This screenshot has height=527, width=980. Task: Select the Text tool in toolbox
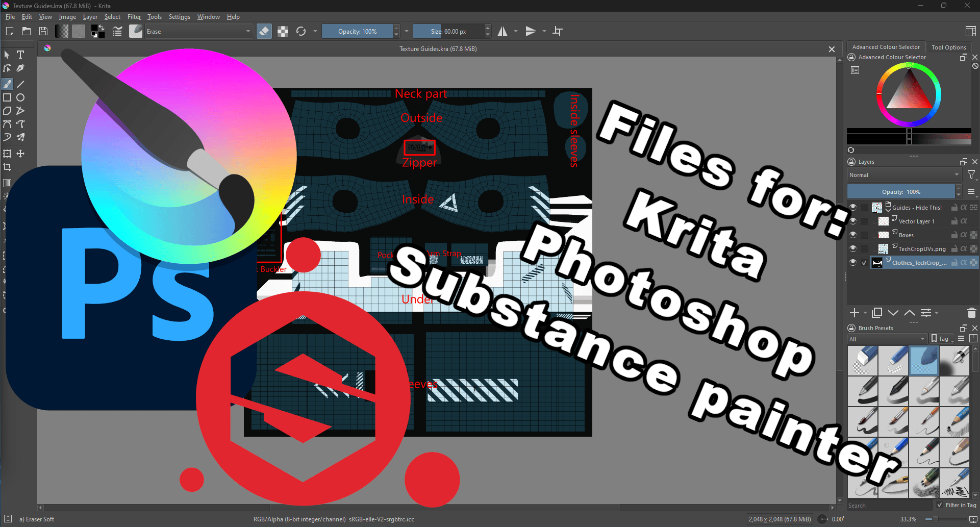pyautogui.click(x=20, y=55)
